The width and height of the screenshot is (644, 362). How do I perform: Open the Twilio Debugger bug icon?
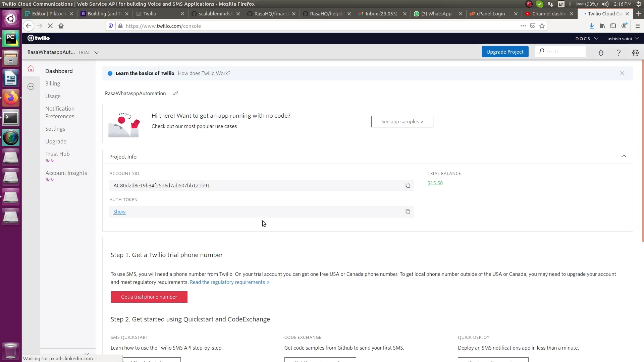[601, 53]
